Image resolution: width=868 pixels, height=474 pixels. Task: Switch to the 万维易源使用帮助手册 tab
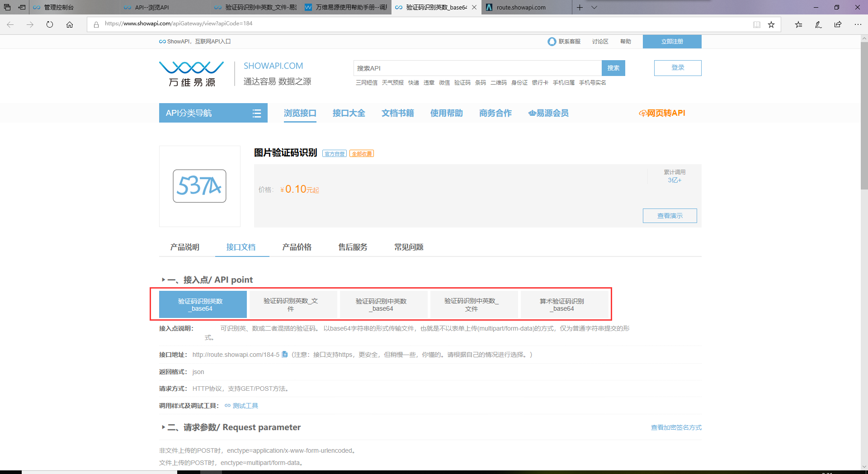click(346, 7)
